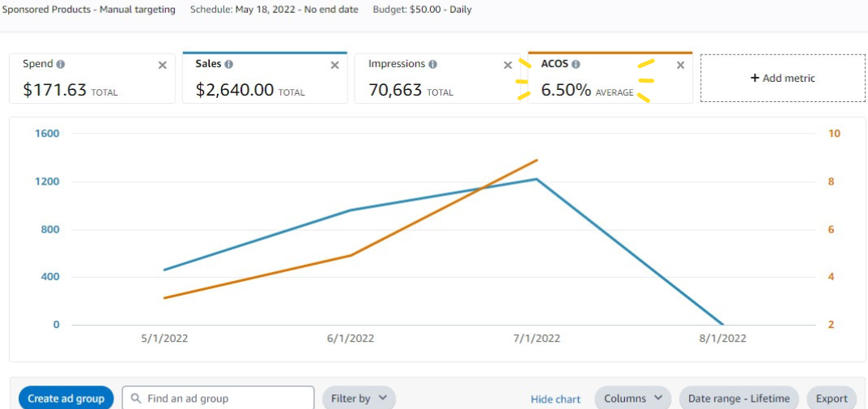Click the info icon next to Spend
This screenshot has width=868, height=409.
[62, 64]
